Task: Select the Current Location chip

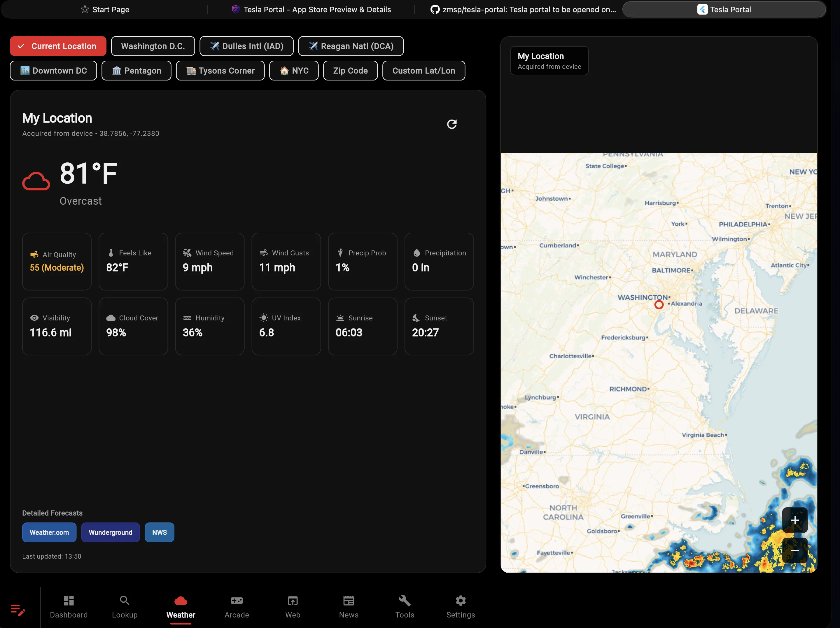Action: [x=58, y=46]
